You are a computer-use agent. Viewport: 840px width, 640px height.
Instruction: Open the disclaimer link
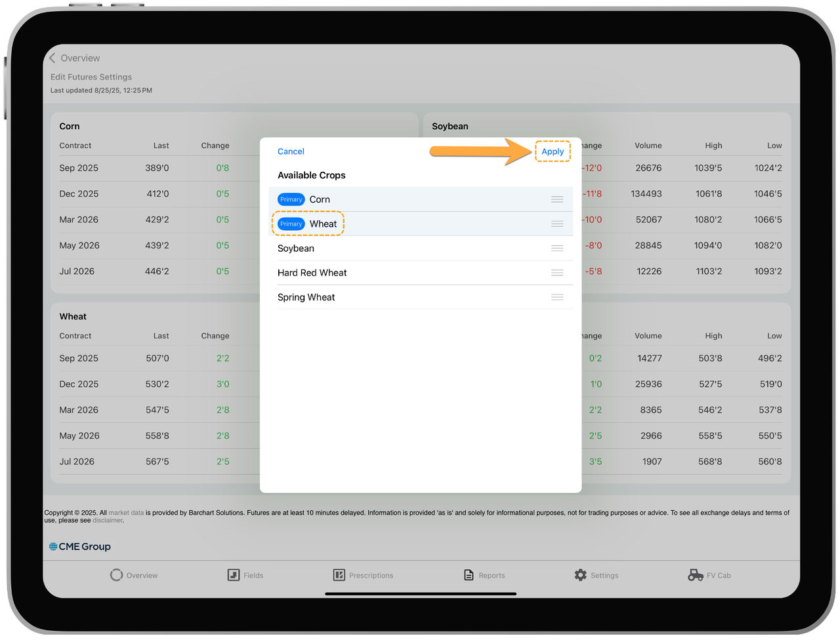(x=108, y=520)
